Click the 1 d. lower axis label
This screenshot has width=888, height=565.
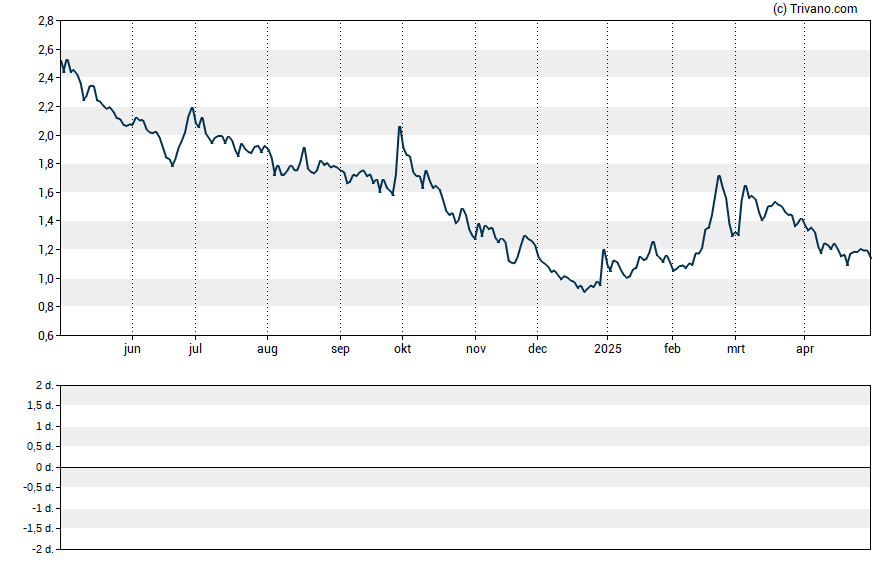(44, 426)
